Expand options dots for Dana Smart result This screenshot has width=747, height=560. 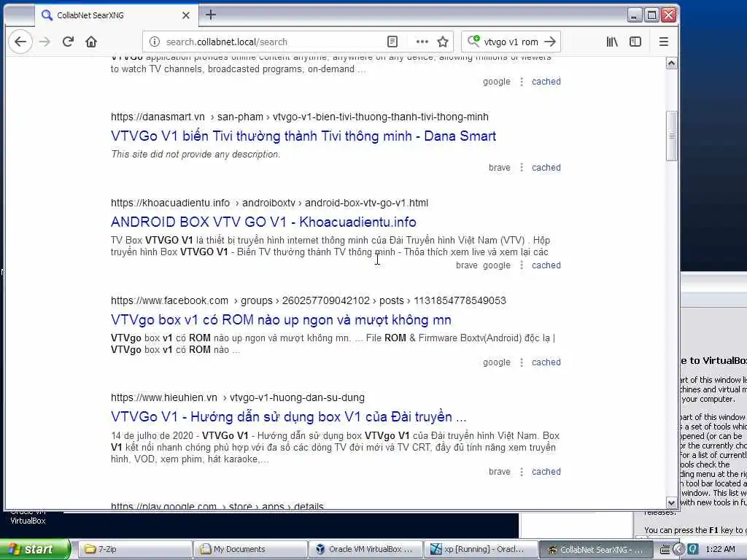522,168
